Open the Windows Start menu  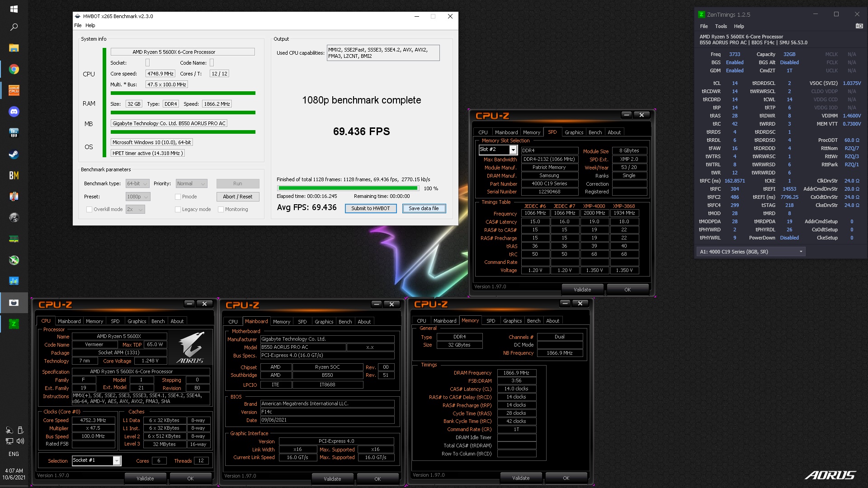tap(14, 9)
